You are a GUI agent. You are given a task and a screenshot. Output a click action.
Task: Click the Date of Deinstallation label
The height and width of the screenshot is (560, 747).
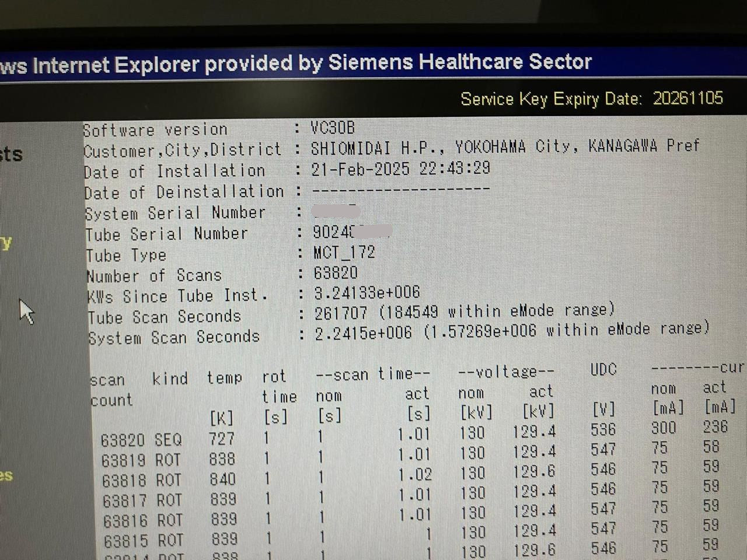[x=184, y=192]
